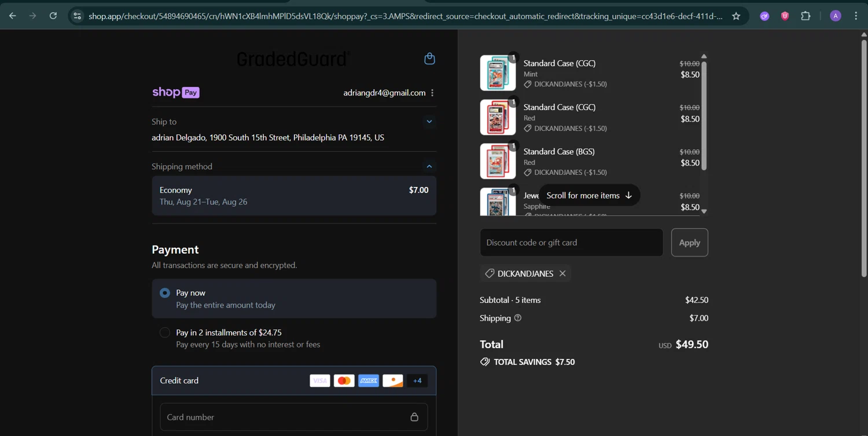Click the Total $49.50 amount

692,344
